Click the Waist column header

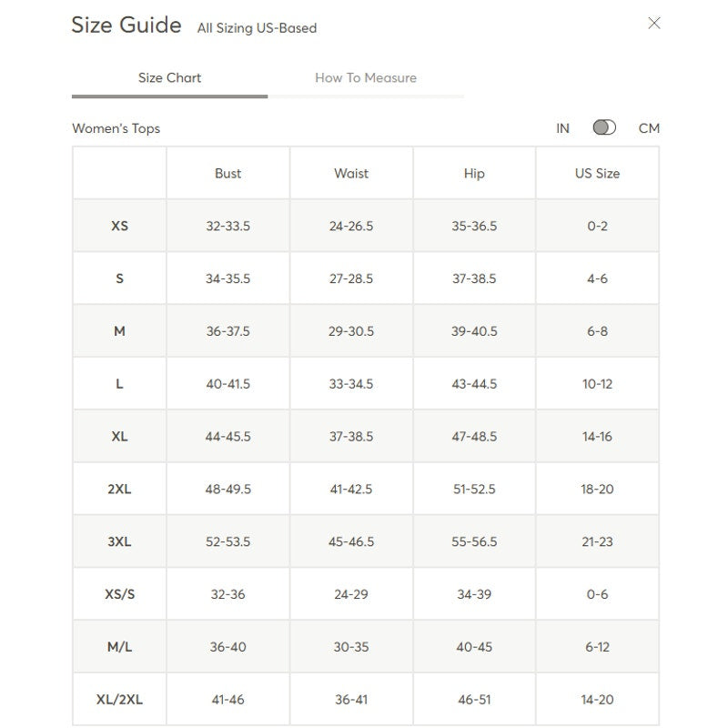point(351,173)
